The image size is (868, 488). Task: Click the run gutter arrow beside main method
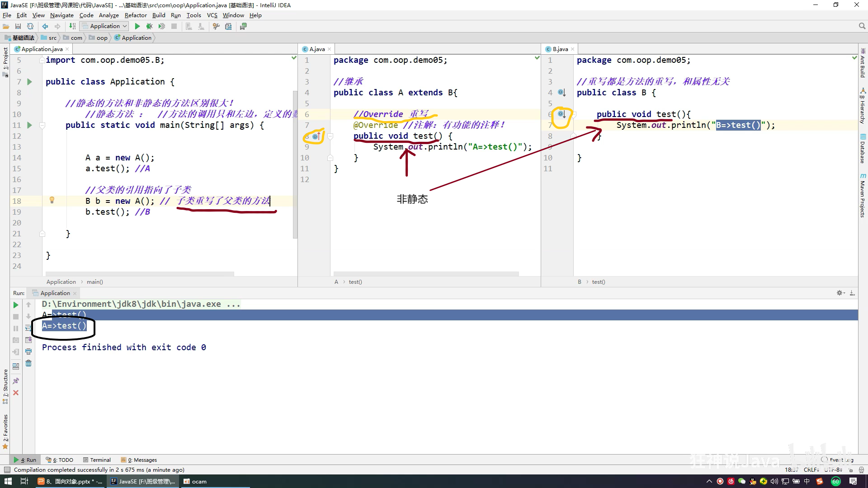29,125
